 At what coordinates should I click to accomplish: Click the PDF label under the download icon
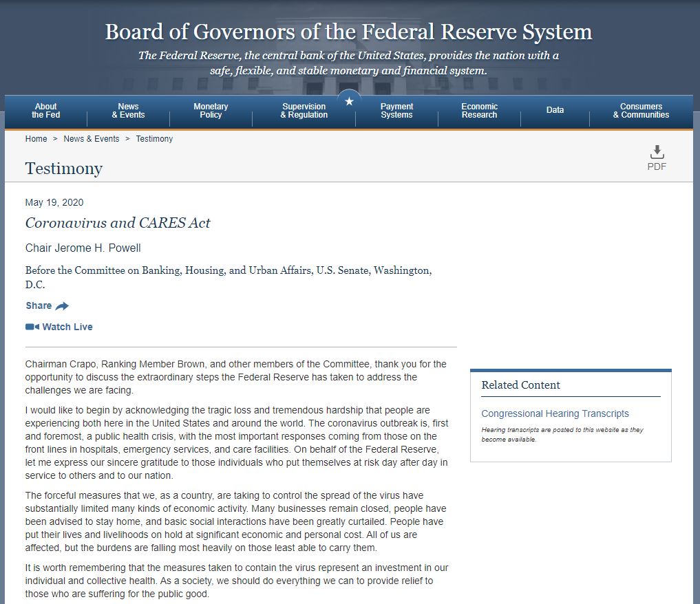tap(657, 167)
